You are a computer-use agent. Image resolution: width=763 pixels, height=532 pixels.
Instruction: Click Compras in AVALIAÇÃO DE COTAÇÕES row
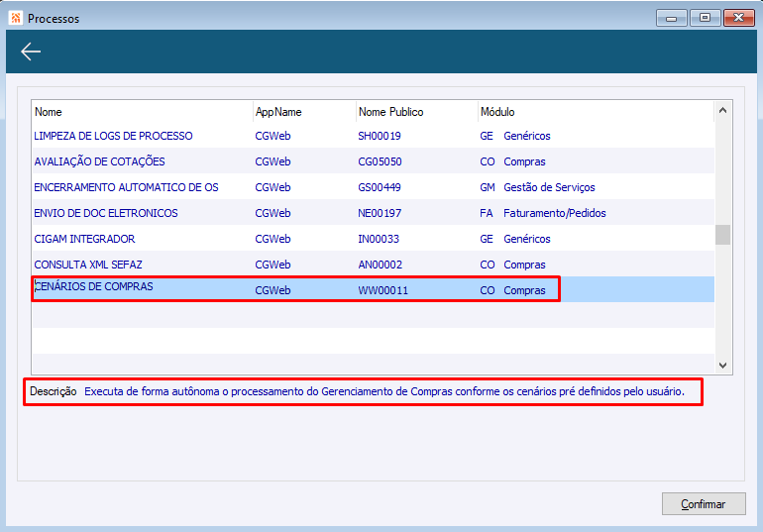pos(524,161)
